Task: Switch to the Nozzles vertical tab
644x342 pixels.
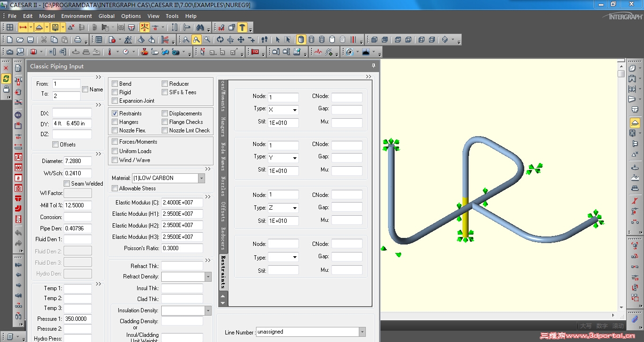Action: point(223,187)
